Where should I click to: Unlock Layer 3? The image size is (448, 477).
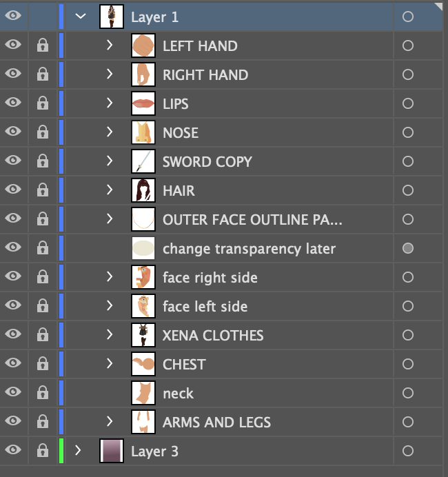pos(43,450)
